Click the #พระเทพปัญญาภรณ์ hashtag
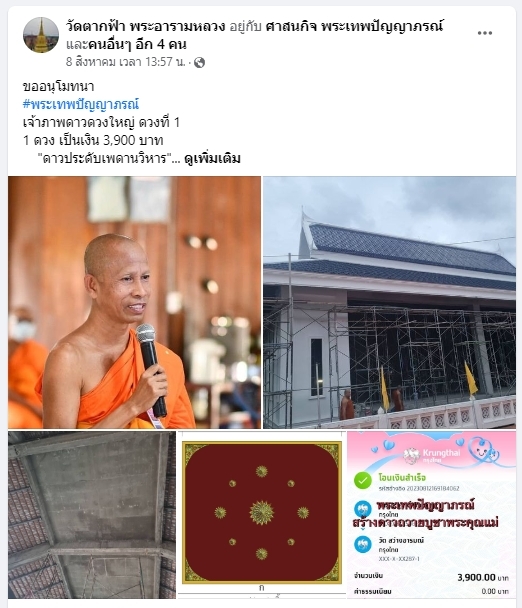This screenshot has height=608, width=522. pyautogui.click(x=81, y=104)
